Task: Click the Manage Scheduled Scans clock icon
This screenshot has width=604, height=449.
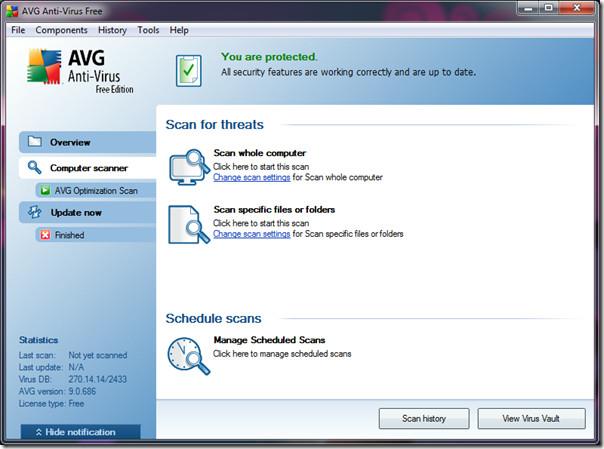Action: point(189,356)
